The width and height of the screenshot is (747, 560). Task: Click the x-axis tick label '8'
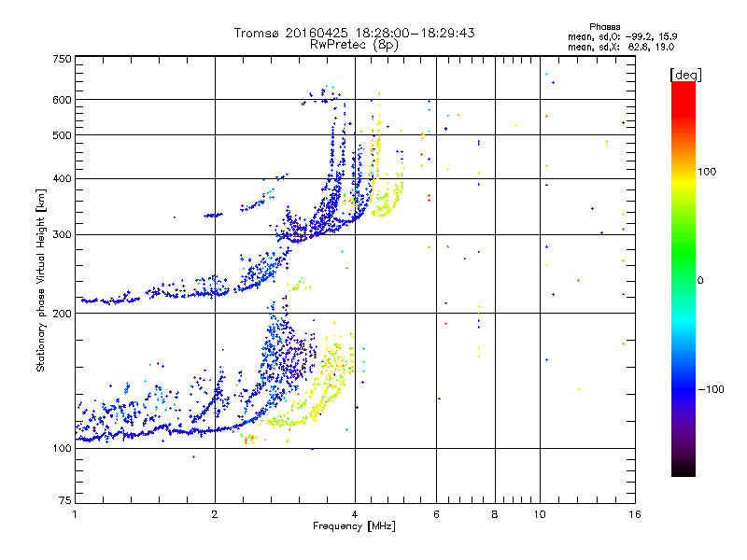point(495,514)
